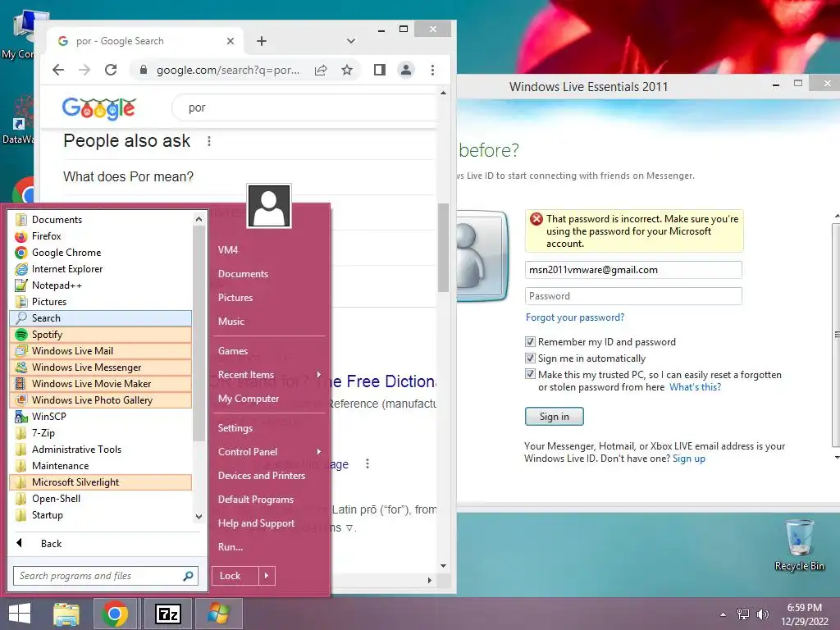Open the Documents folder in programs list
The width and height of the screenshot is (840, 630).
point(100,220)
